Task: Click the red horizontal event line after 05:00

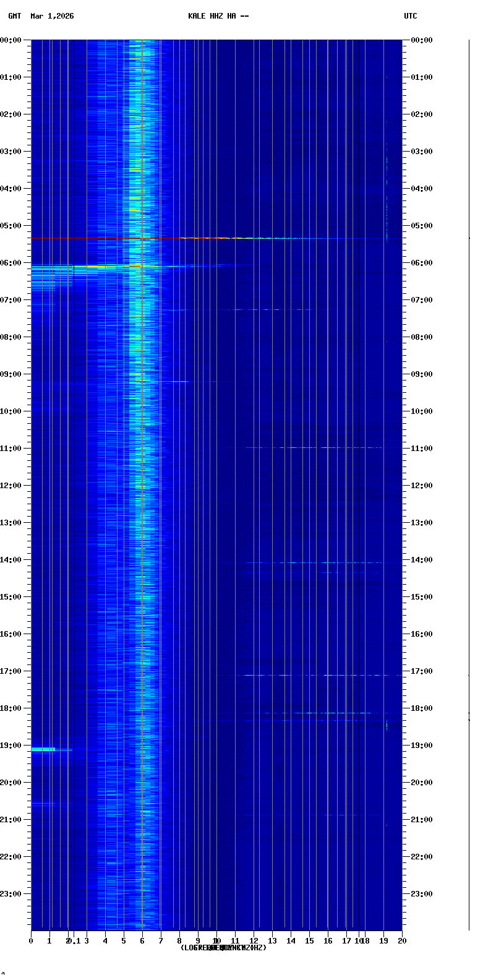Action: pyautogui.click(x=105, y=238)
